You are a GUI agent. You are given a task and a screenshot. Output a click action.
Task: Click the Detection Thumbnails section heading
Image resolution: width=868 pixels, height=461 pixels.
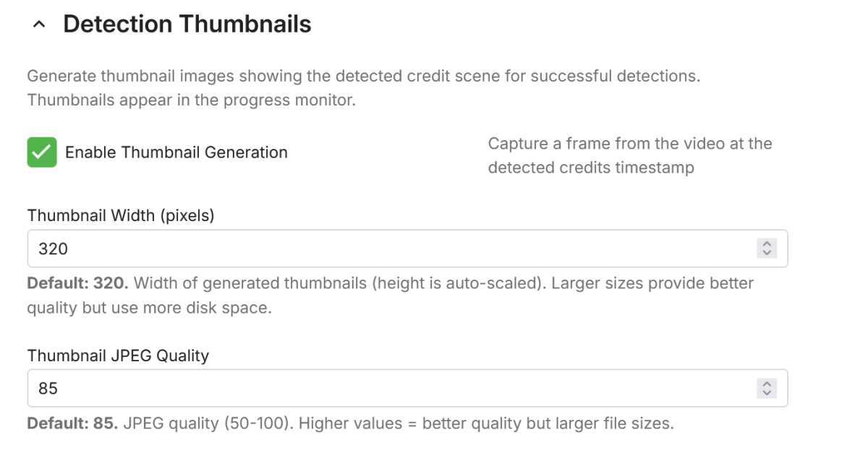187,25
